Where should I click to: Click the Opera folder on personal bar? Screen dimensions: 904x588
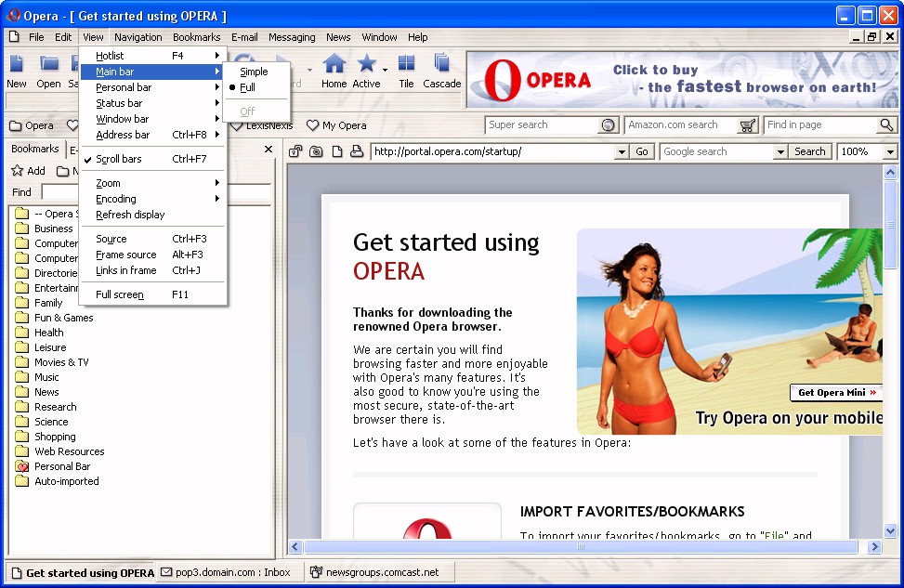(x=32, y=125)
